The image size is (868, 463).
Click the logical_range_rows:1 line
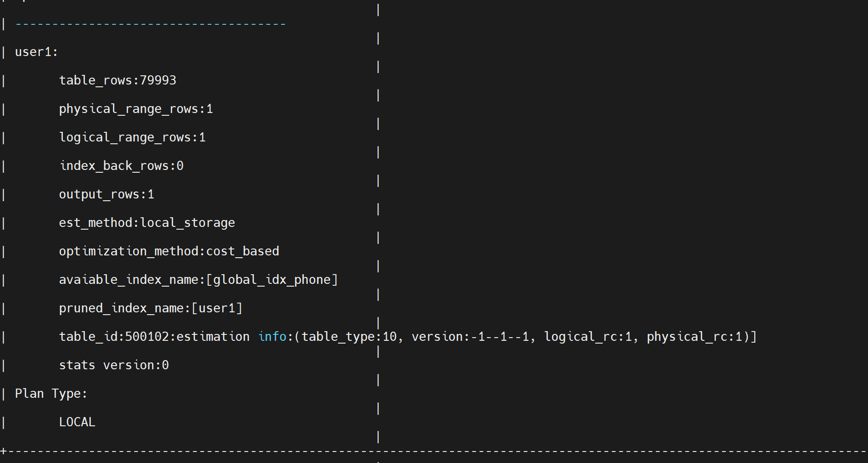132,137
